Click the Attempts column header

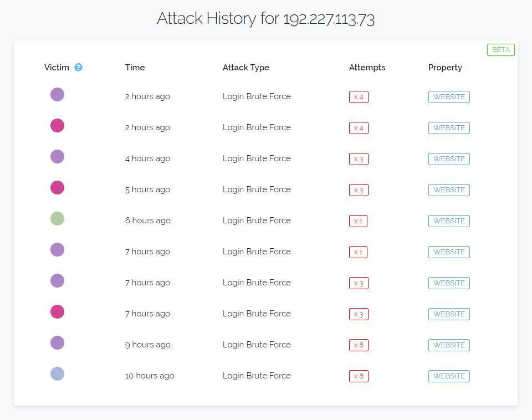click(x=367, y=68)
